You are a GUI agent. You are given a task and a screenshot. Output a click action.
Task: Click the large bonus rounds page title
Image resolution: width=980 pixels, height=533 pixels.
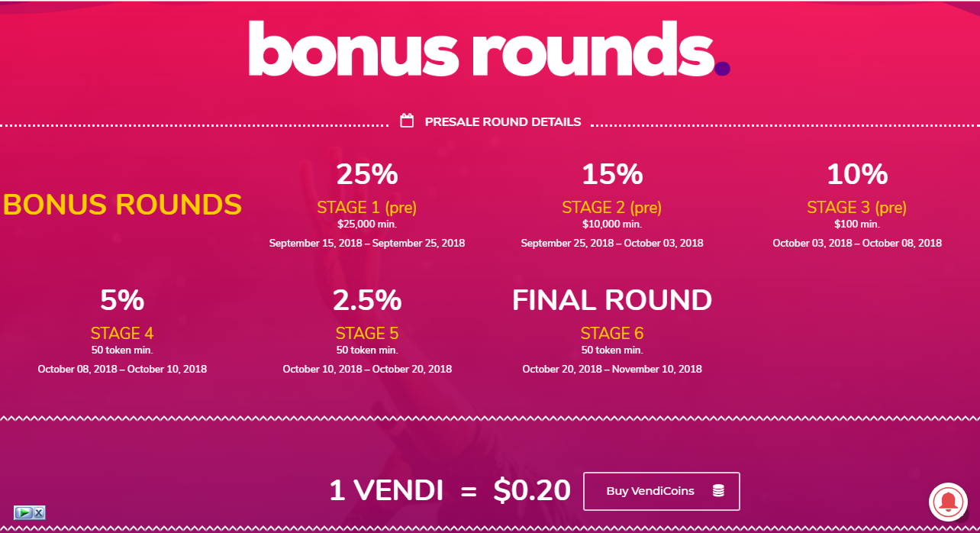(488, 48)
